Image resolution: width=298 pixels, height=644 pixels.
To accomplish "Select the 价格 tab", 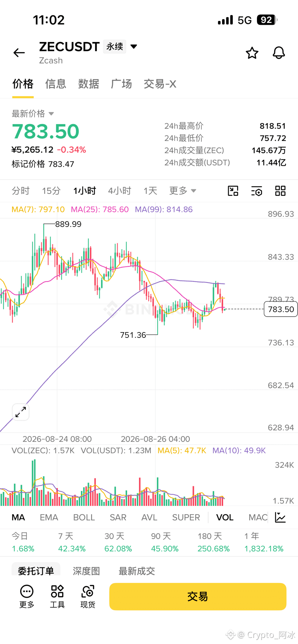I will 23,84.
